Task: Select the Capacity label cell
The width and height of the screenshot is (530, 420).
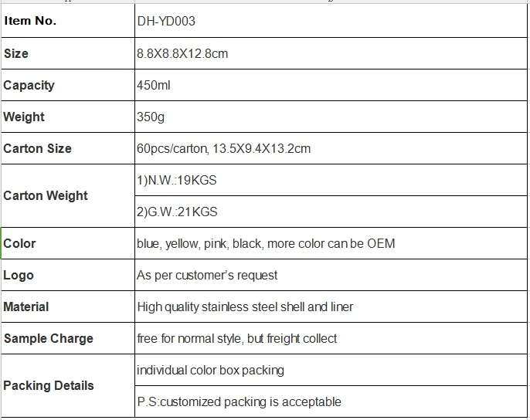Action: [68, 85]
